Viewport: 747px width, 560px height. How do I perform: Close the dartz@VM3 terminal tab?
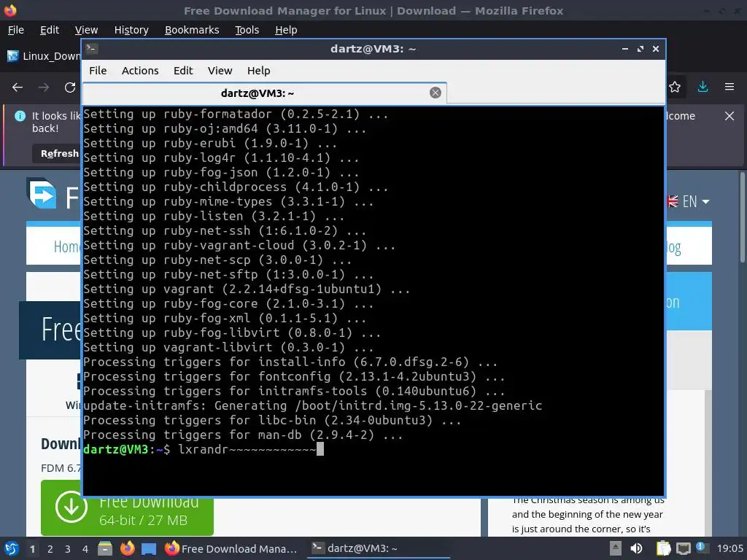pos(436,93)
